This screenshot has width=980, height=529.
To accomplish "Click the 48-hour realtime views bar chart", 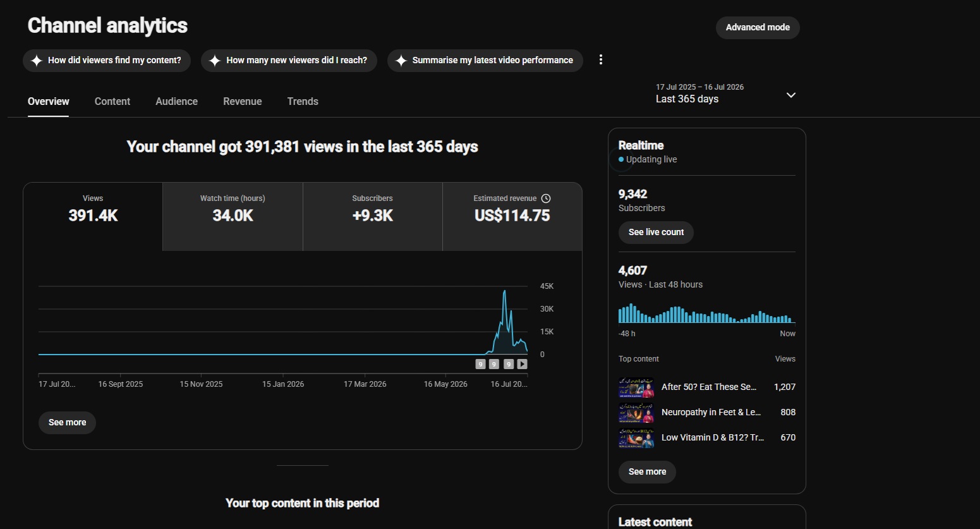I will (706, 313).
